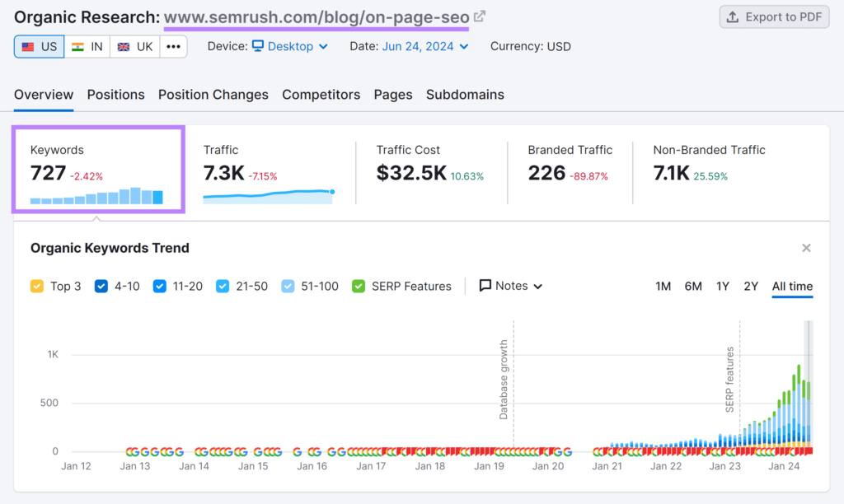Open more countries ellipsis menu

(x=173, y=47)
